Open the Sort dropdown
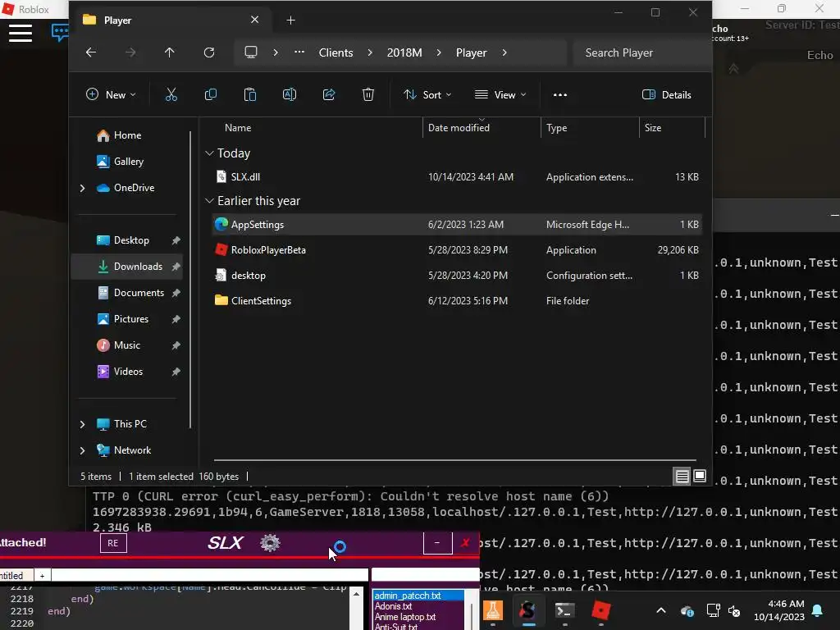 (427, 95)
